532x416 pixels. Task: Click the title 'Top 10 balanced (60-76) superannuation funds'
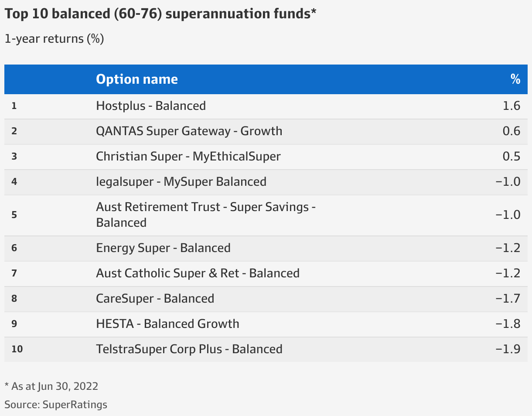pyautogui.click(x=160, y=14)
